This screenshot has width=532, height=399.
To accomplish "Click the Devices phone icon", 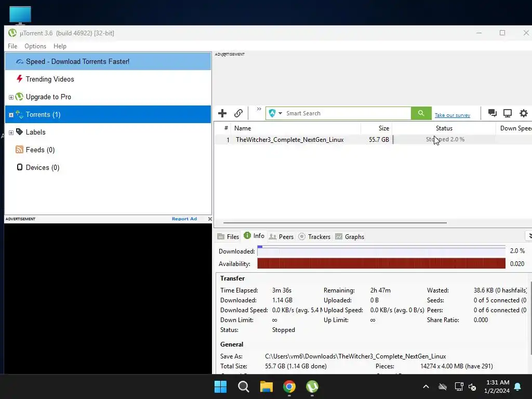I will [20, 167].
